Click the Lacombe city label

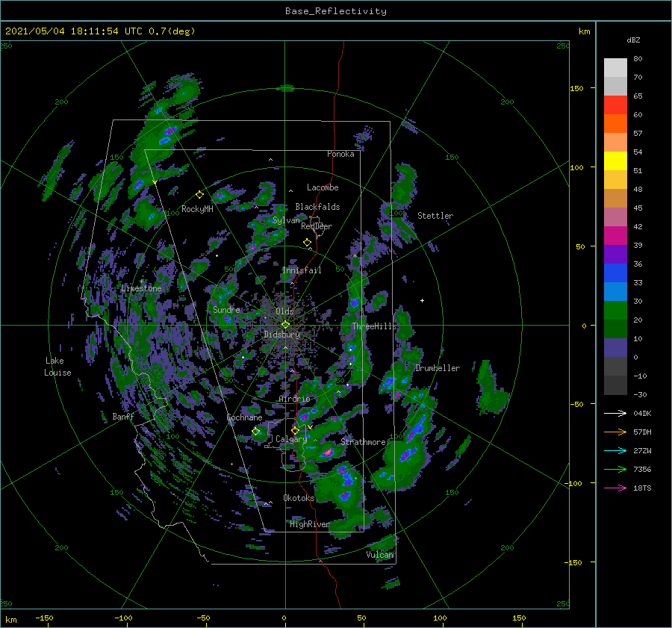323,187
